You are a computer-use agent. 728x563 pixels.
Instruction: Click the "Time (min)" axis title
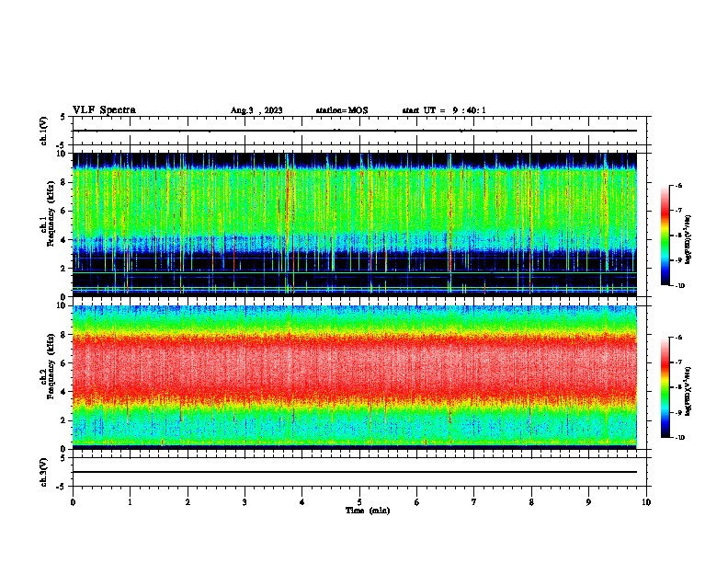(368, 511)
